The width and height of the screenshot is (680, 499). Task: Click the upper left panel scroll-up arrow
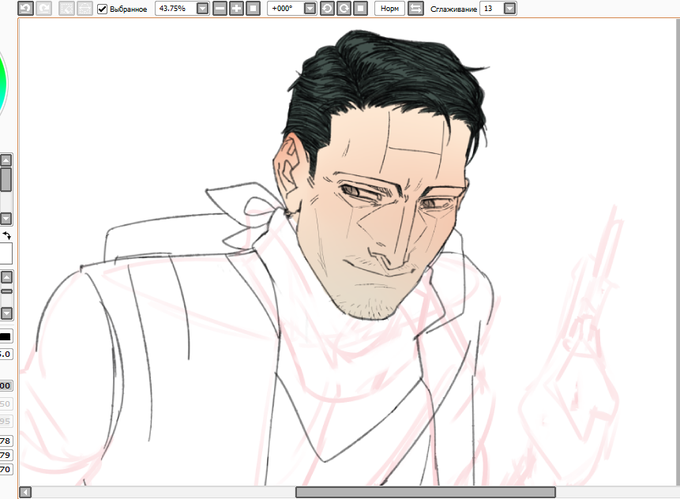click(6, 160)
